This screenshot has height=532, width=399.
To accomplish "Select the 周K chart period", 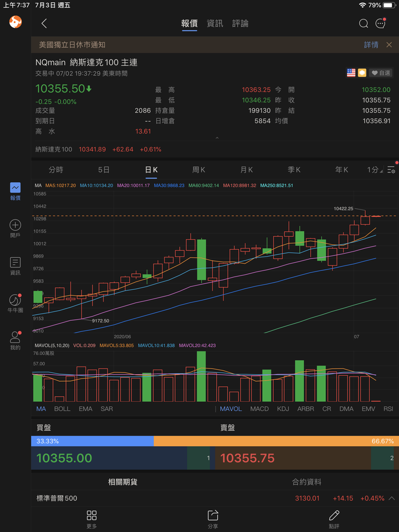I will coord(199,170).
